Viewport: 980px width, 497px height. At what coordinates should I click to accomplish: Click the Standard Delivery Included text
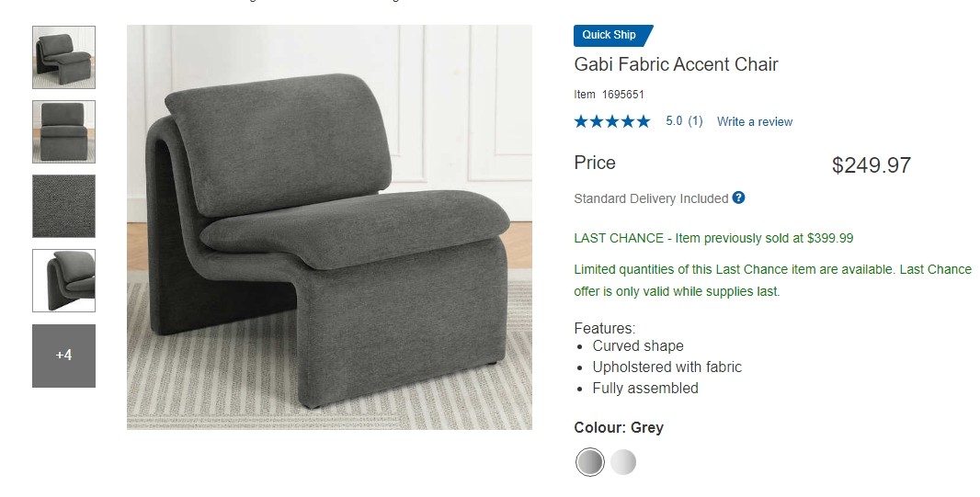point(651,198)
